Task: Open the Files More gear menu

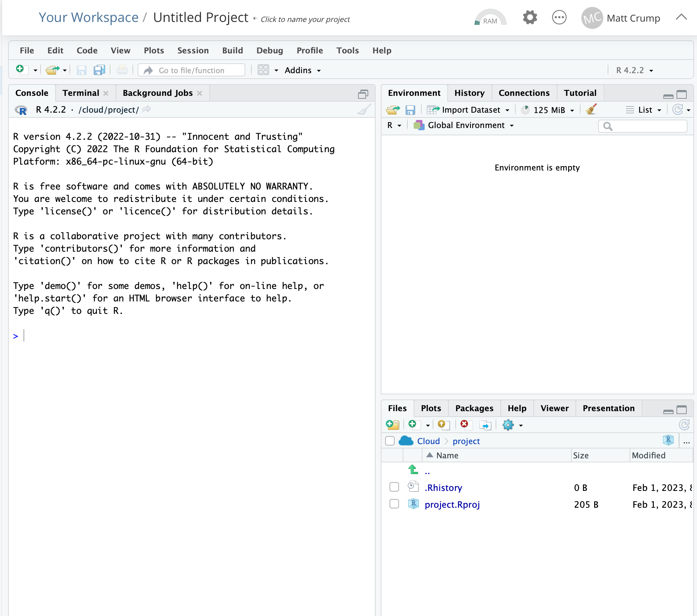Action: (512, 425)
